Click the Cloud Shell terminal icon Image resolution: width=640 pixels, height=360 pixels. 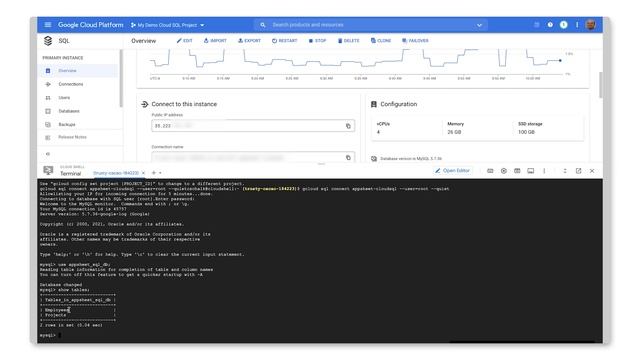point(48,171)
